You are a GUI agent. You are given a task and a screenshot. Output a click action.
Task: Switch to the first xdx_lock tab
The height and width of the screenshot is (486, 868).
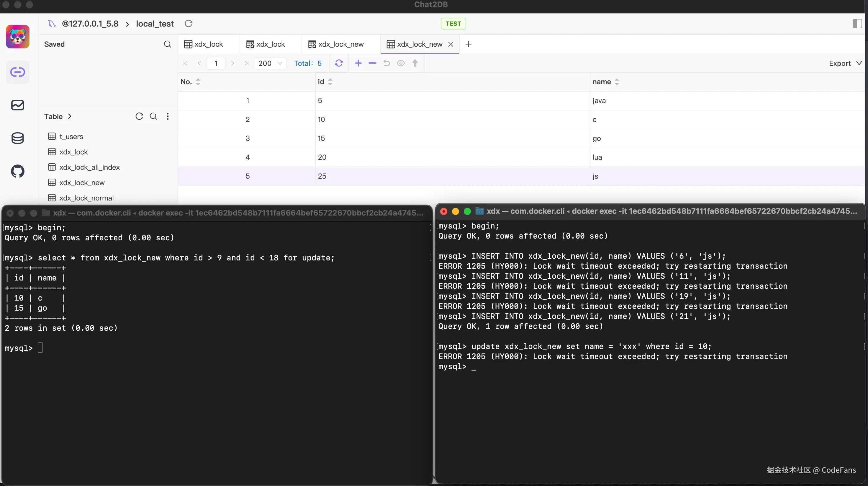click(204, 44)
